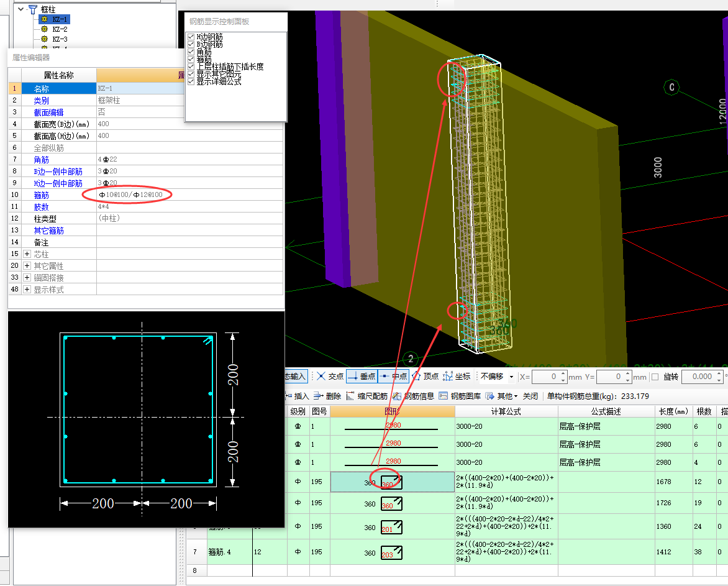Click the 肢数 property link

pos(42,207)
